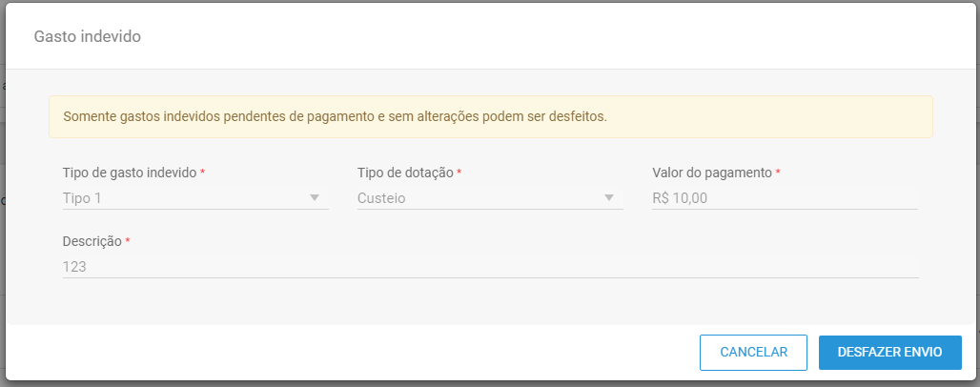
Task: Focus the Valor do pagamento field showing R$ 10,00
Action: click(x=785, y=199)
